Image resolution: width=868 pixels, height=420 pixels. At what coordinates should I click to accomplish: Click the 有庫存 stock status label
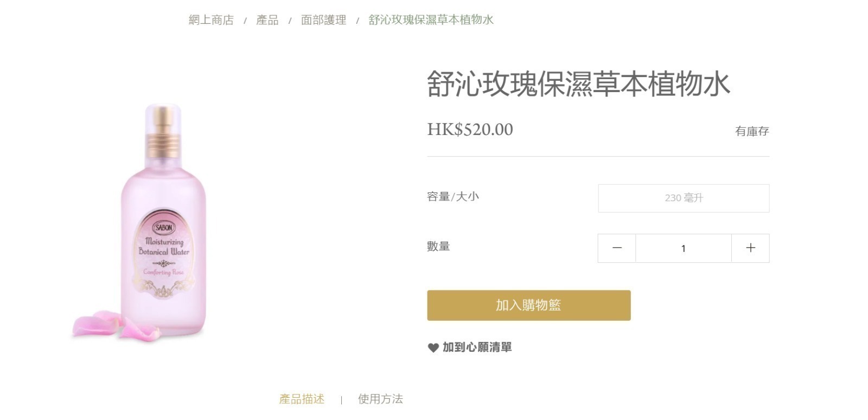coord(752,131)
